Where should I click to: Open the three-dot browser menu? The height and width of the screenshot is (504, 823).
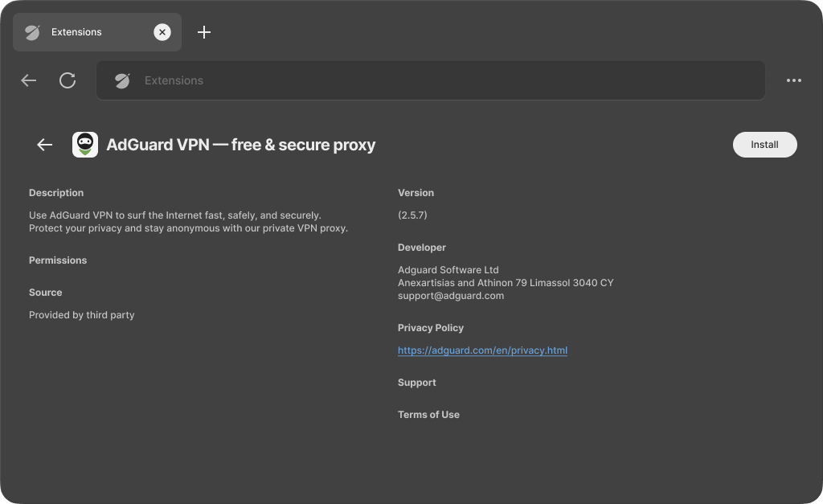(x=793, y=80)
